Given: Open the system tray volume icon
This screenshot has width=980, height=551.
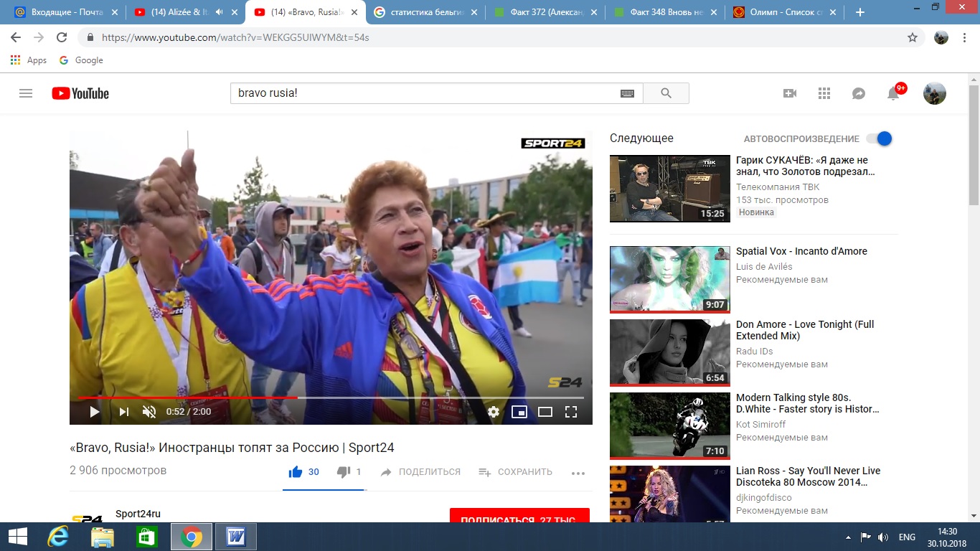Looking at the screenshot, I should (883, 537).
